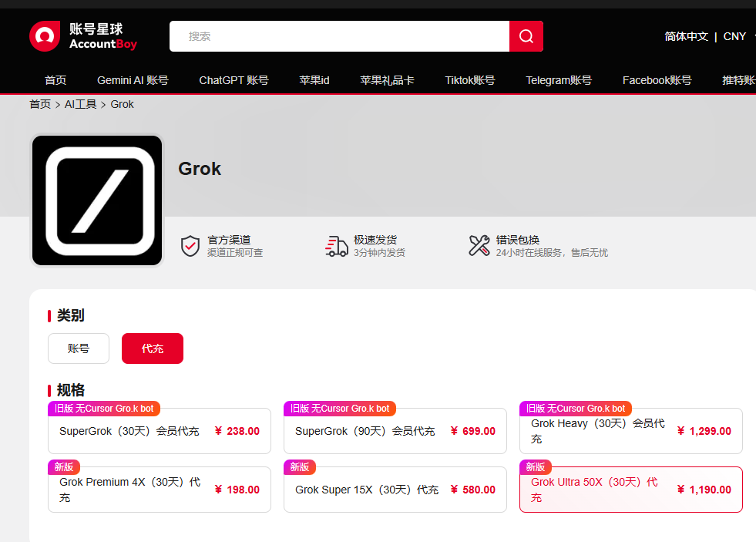
Task: Open the 简体中文 language selector
Action: click(686, 37)
